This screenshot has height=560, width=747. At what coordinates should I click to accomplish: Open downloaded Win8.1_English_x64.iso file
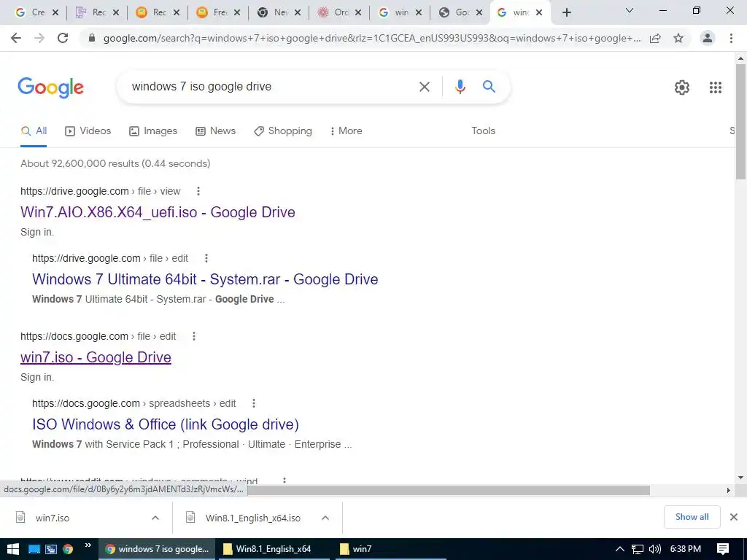(243, 518)
